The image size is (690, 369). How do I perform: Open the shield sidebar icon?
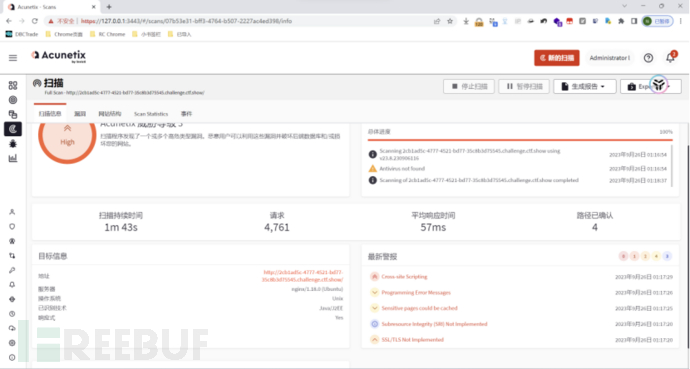(12, 227)
